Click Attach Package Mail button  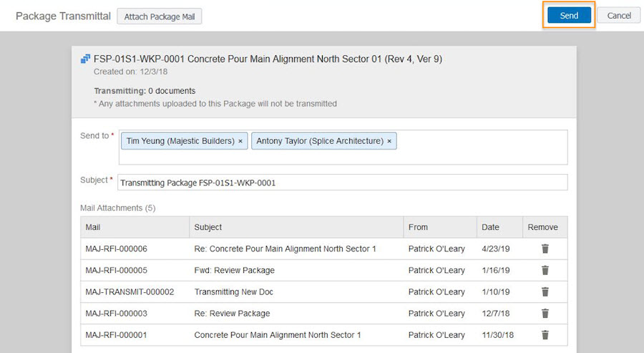pos(160,16)
